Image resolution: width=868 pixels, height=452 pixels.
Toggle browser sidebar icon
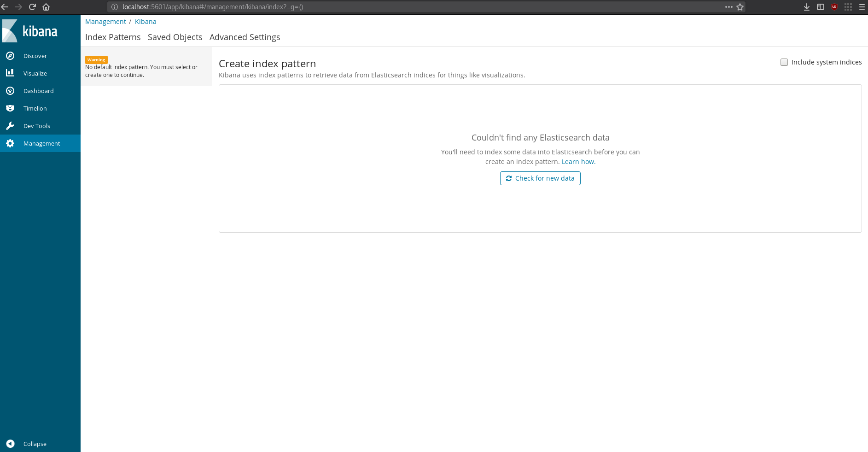[821, 7]
